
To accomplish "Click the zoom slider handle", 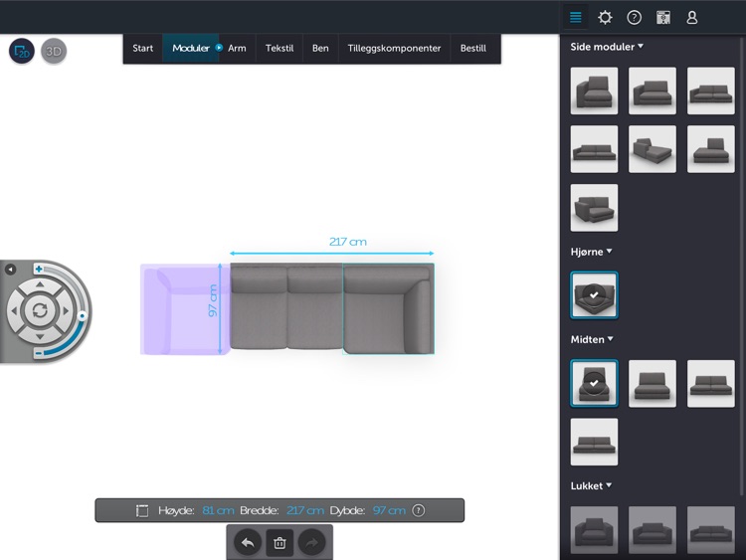I will coord(83,315).
